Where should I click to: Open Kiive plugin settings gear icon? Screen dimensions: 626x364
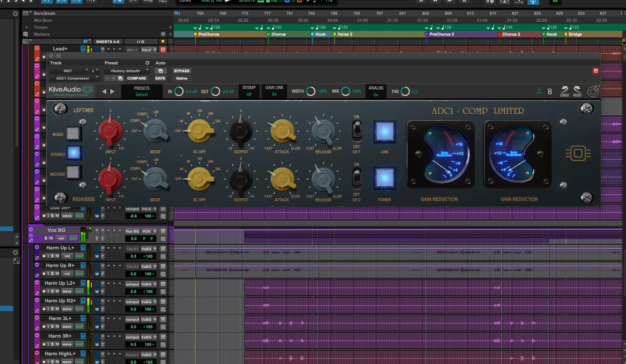pos(593,91)
